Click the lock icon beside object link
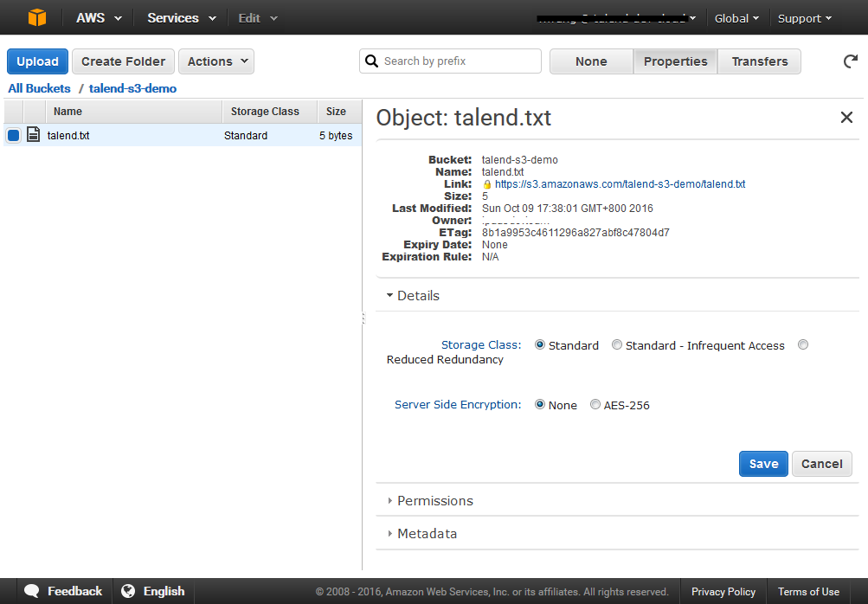This screenshot has height=604, width=868. pos(487,184)
